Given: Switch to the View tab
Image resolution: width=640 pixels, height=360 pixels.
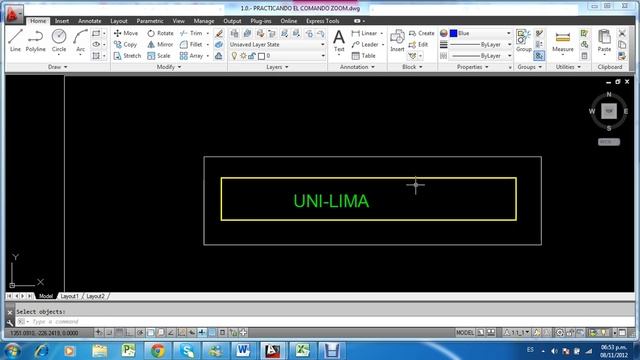Looking at the screenshot, I should click(x=178, y=21).
